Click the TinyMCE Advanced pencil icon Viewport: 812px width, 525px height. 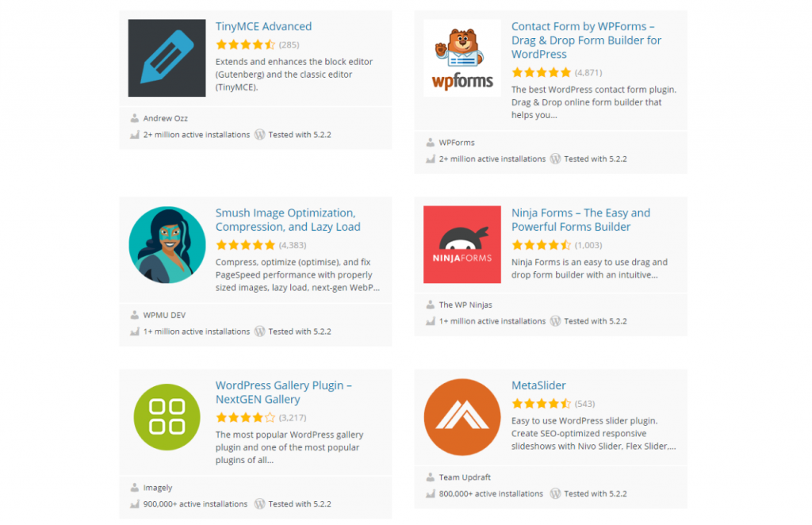[167, 58]
